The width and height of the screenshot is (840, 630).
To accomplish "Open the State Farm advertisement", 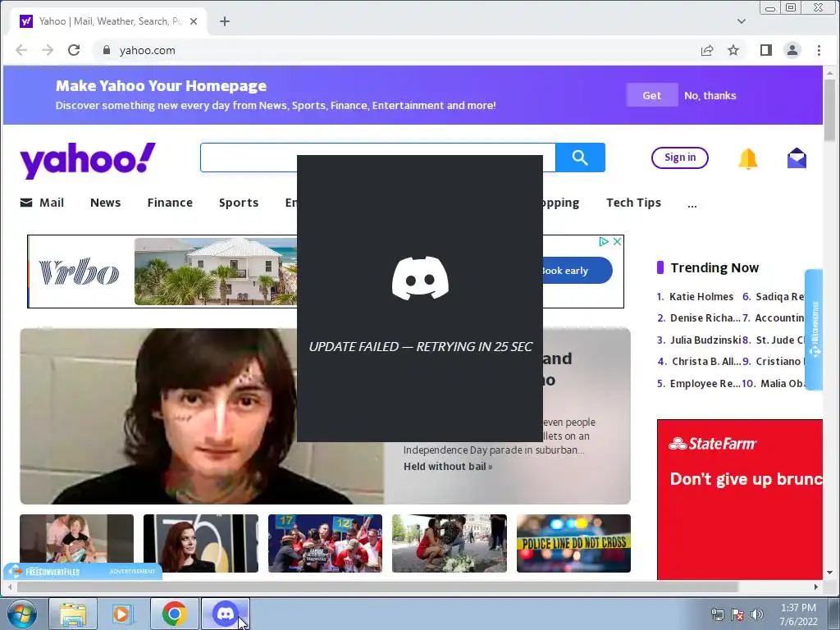I will tap(740, 500).
